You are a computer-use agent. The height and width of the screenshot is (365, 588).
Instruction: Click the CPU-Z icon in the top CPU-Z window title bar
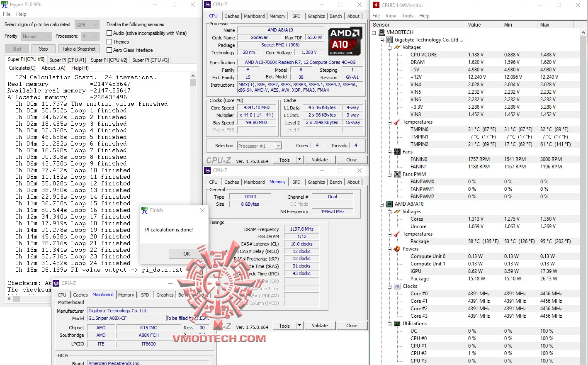tap(207, 5)
